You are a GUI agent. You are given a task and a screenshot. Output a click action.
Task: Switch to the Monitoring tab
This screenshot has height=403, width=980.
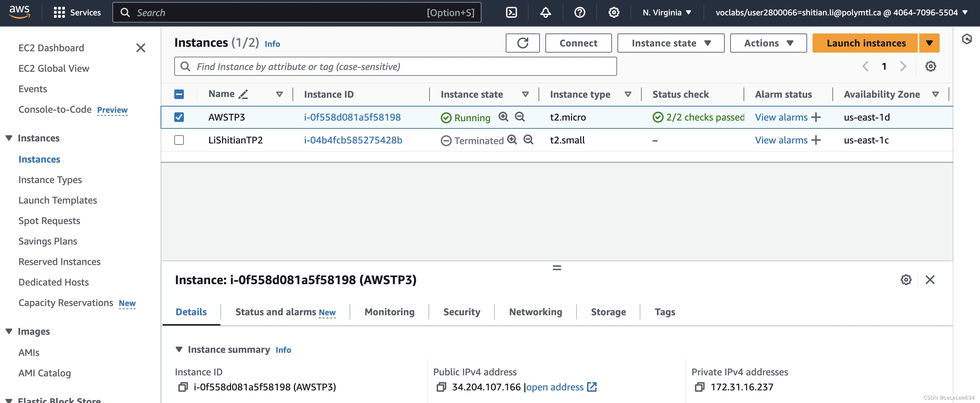[x=389, y=312]
